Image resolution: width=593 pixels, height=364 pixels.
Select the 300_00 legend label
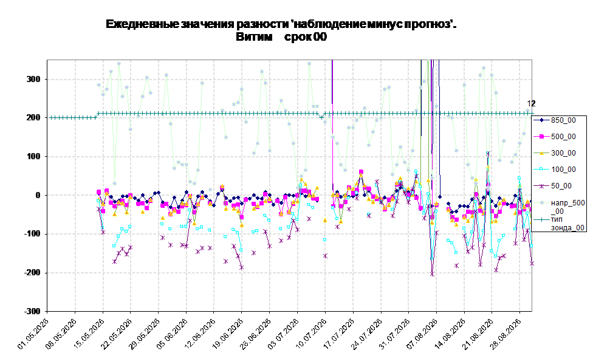[x=563, y=153]
